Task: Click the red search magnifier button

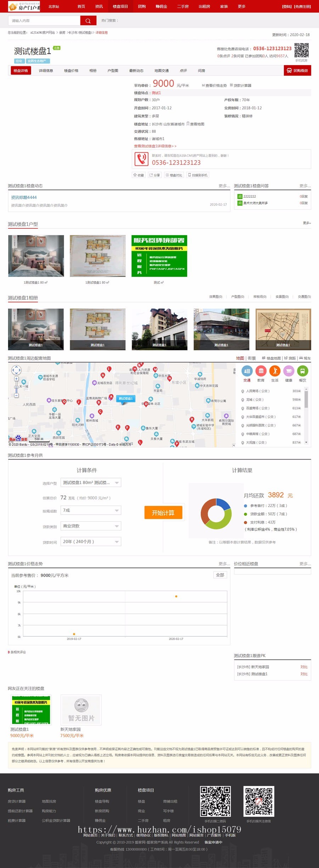Action: (x=88, y=21)
